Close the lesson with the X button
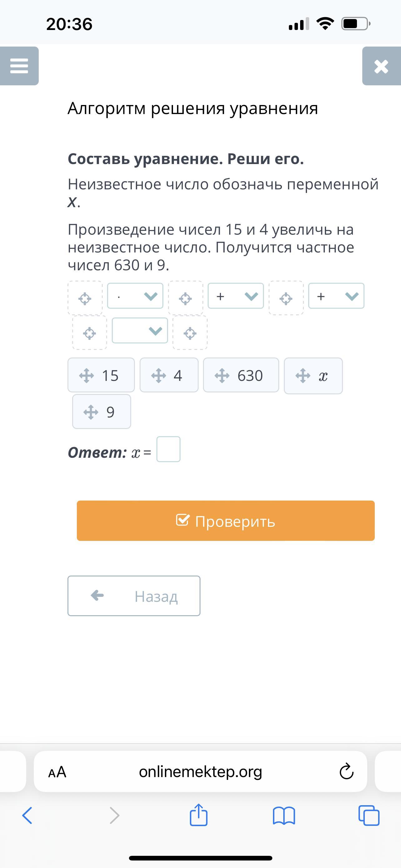401x868 pixels. (x=381, y=66)
